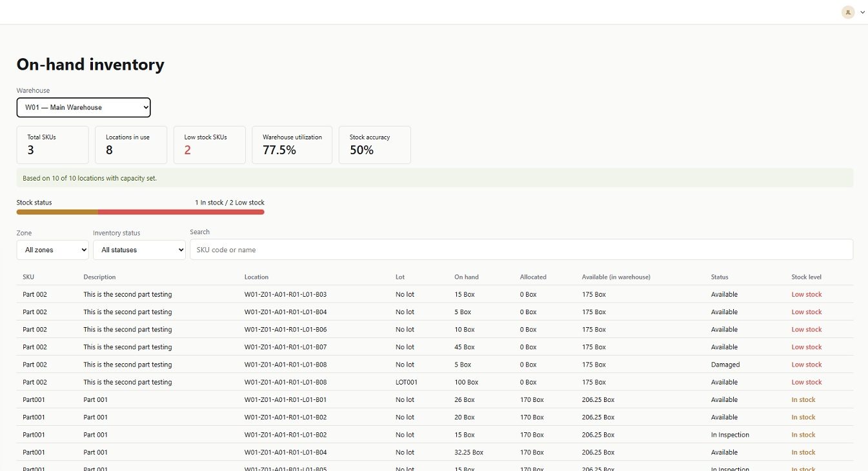Click the 100 Box on hand value
The width and height of the screenshot is (868, 471).
point(467,382)
